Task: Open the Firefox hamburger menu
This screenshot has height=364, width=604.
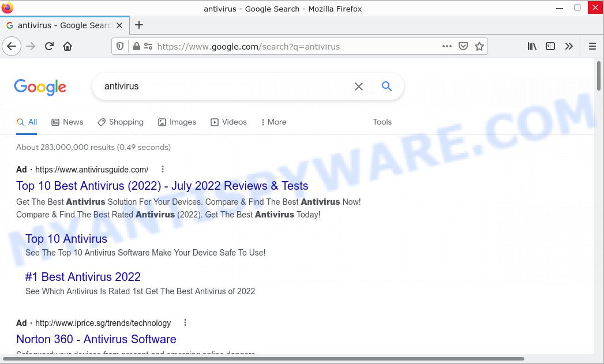Action: pos(592,46)
